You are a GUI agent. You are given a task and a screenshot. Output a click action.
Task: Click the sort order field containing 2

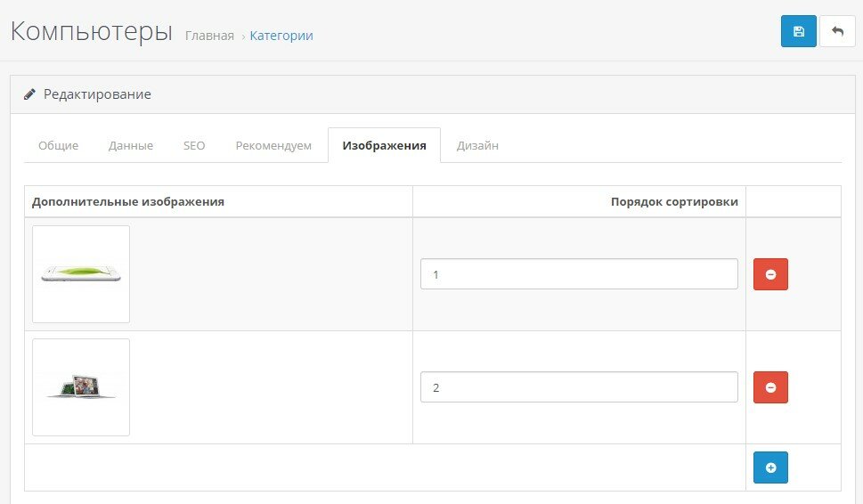pos(579,387)
